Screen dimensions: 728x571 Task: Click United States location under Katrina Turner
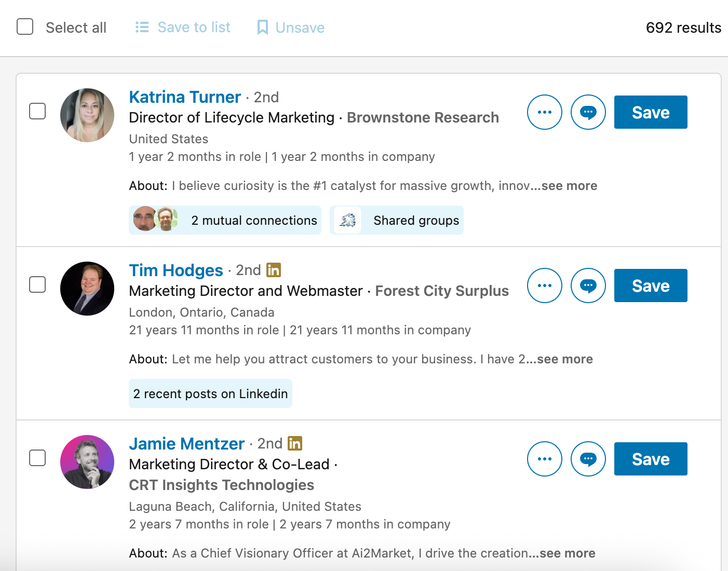(168, 139)
